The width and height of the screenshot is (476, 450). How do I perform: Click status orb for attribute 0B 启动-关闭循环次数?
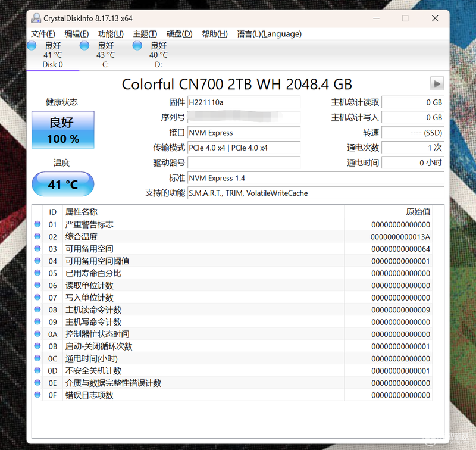pos(37,346)
